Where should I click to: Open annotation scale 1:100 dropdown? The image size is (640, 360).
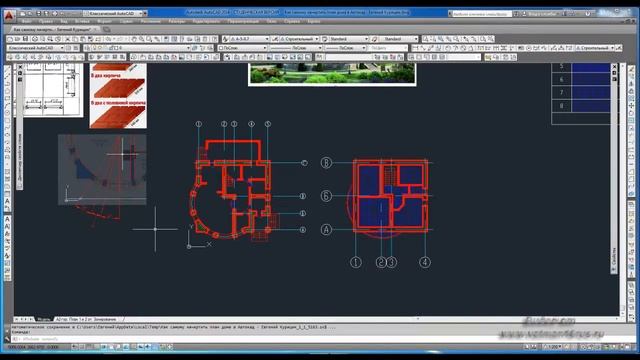554,347
